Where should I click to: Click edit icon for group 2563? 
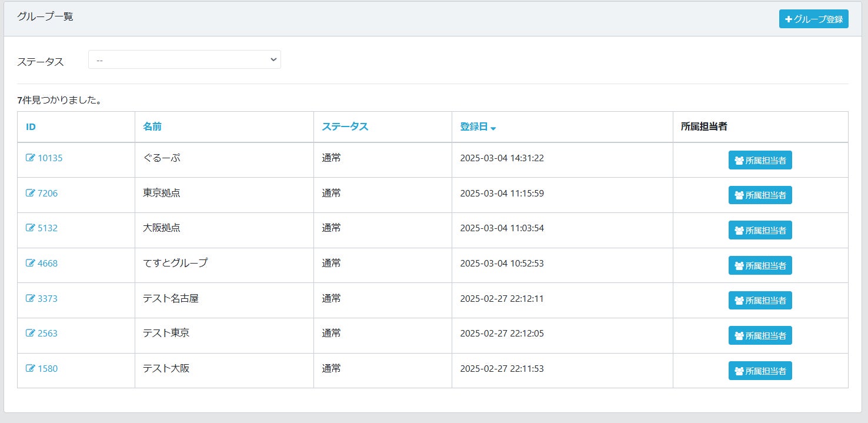point(31,333)
